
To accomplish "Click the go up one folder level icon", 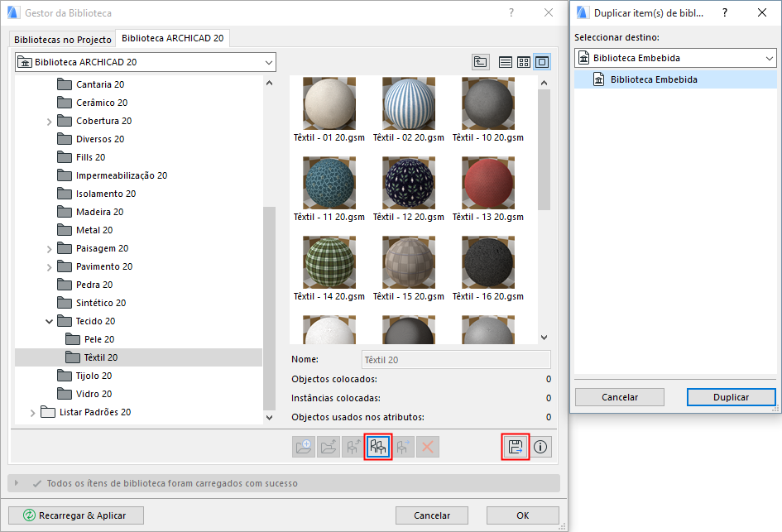I will 480,62.
